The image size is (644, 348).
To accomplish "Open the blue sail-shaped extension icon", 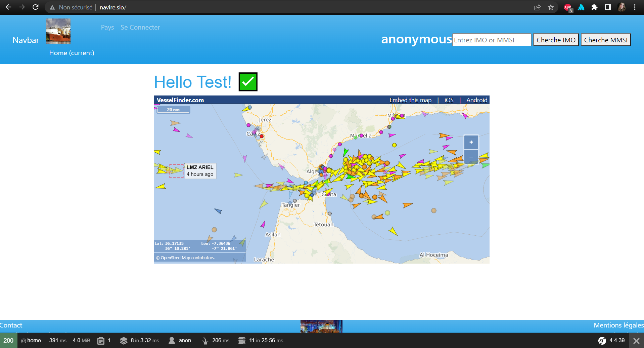I will point(581,7).
